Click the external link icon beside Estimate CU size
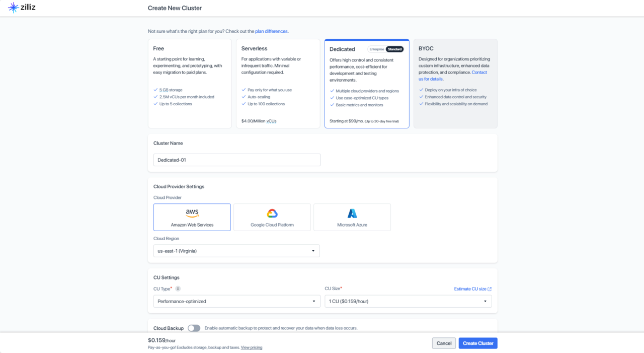This screenshot has width=644, height=353. (x=490, y=289)
